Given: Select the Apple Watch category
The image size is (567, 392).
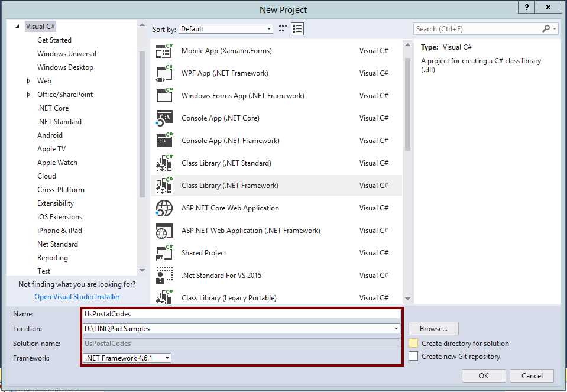Looking at the screenshot, I should [57, 163].
